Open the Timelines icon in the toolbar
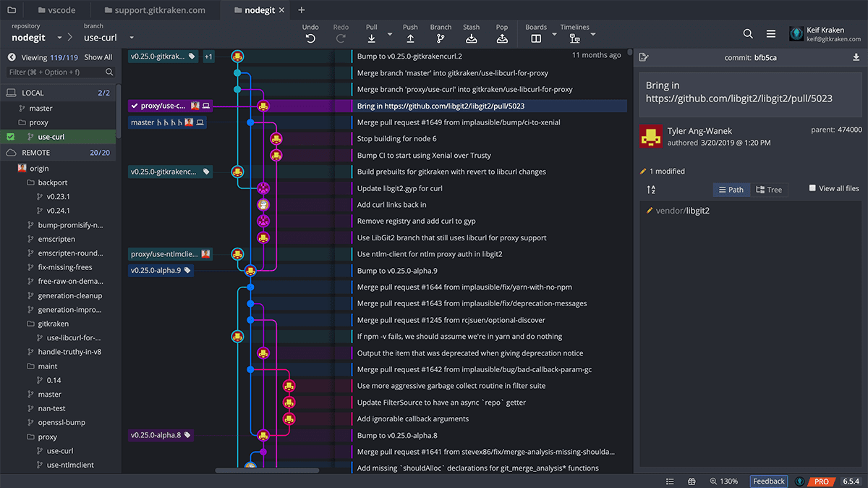Image resolution: width=868 pixels, height=488 pixels. [x=575, y=39]
